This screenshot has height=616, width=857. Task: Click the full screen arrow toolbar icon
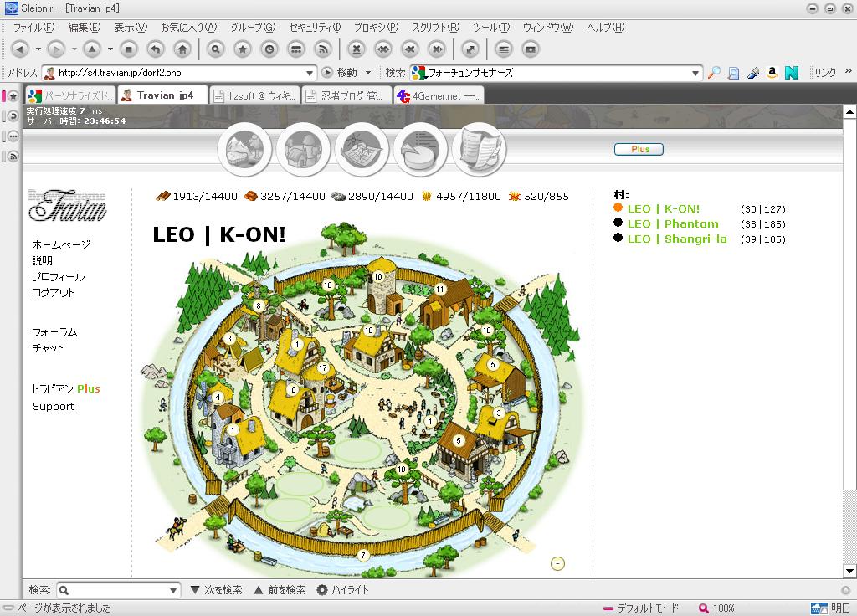pyautogui.click(x=470, y=49)
